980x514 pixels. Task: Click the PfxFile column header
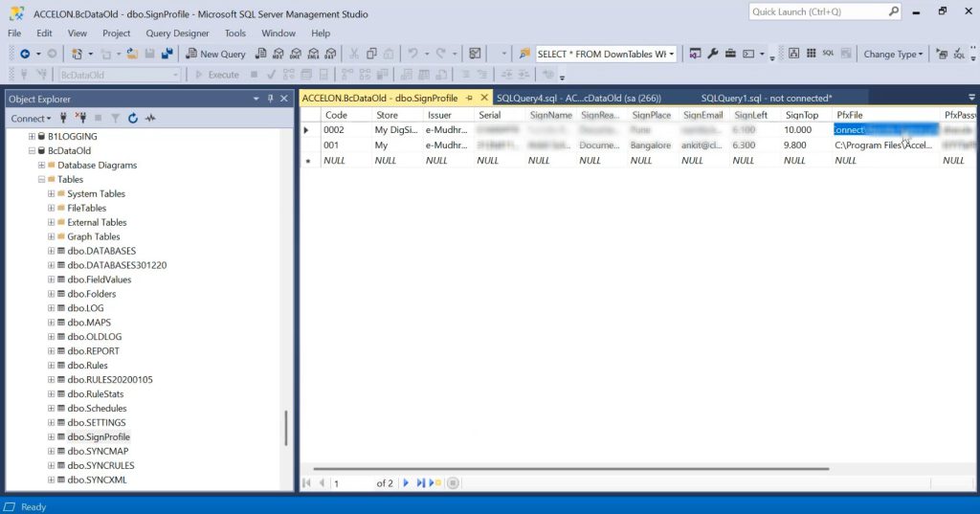click(885, 115)
